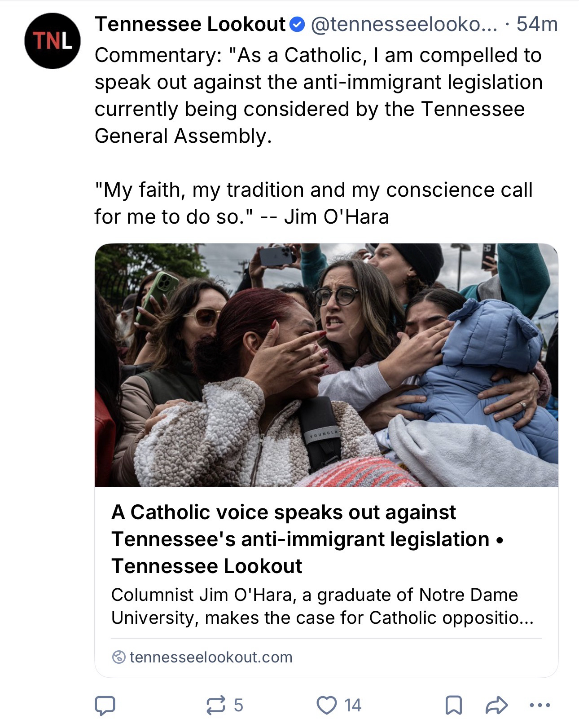Screen dimensions: 579x728
Task: View the like count of 14
Action: pos(353,705)
